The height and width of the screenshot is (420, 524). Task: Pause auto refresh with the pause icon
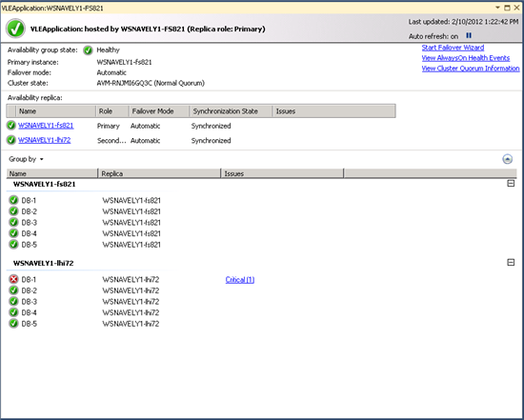(469, 35)
